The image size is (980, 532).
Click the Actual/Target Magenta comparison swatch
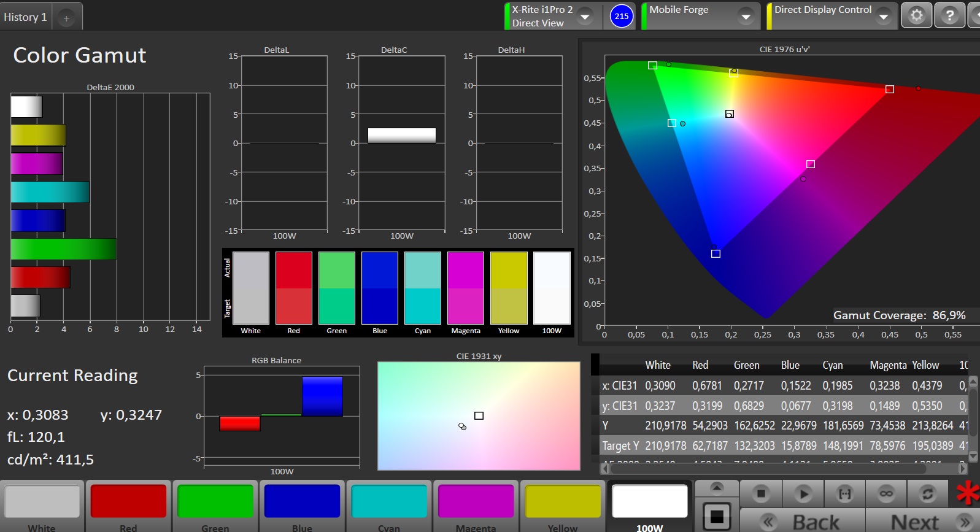click(x=466, y=288)
